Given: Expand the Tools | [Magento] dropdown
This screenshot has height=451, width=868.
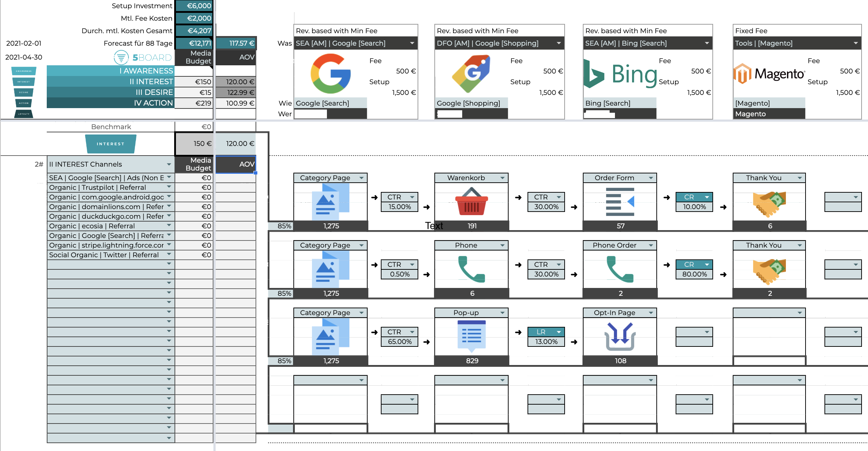Looking at the screenshot, I should pyautogui.click(x=856, y=43).
